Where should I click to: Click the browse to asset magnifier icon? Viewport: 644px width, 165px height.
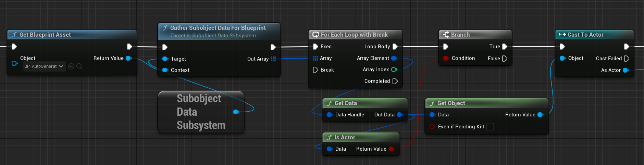click(x=79, y=66)
